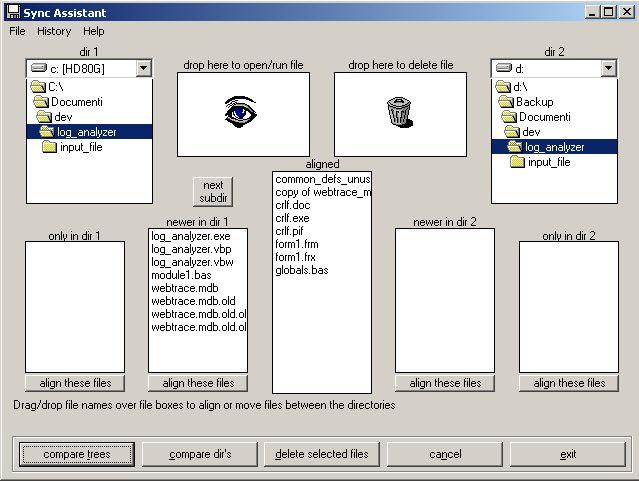Select the dev folder in dir 2

(530, 132)
